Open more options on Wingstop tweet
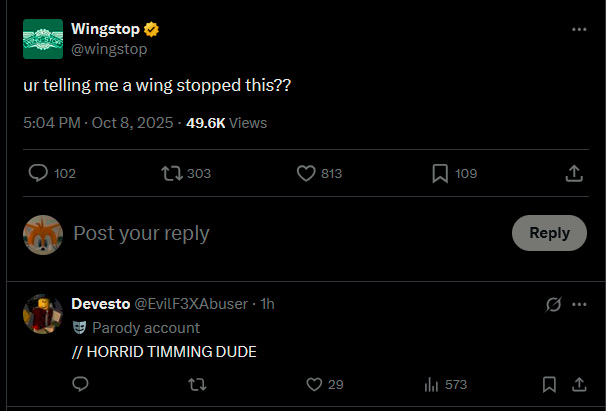The image size is (606, 411). tap(579, 30)
